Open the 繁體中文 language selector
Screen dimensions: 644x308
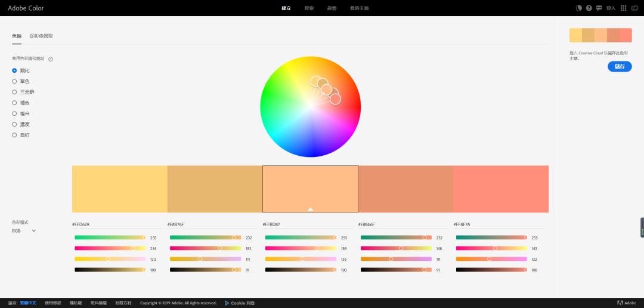(x=27, y=303)
